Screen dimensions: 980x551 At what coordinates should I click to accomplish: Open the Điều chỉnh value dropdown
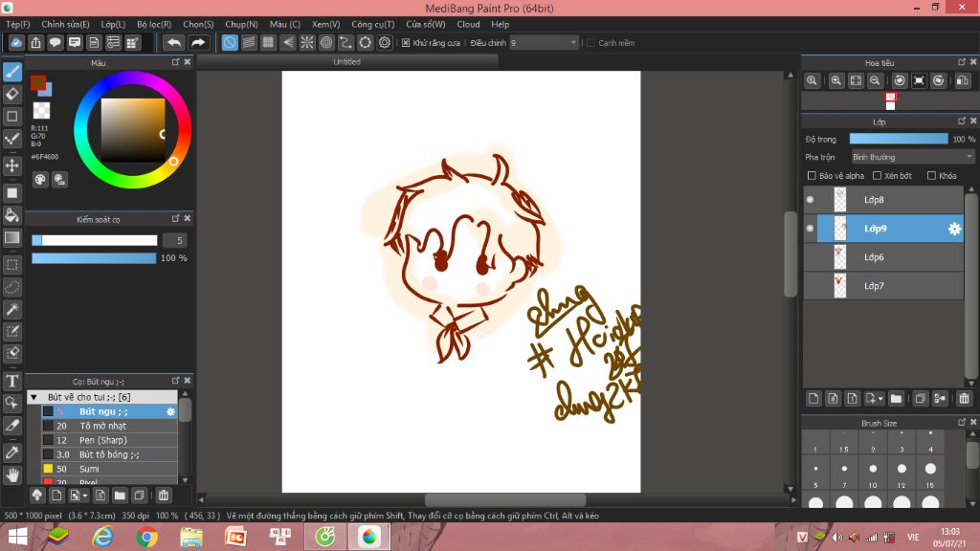[544, 42]
